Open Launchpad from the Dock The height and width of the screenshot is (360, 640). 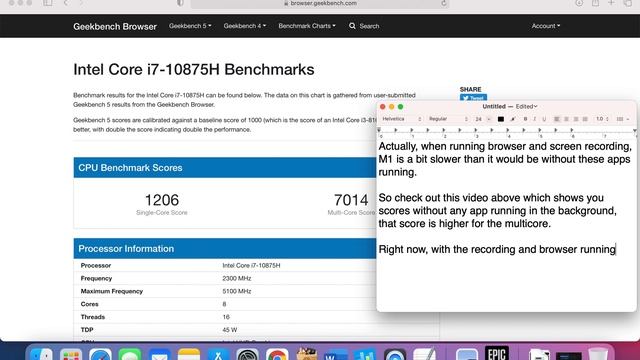tap(71, 354)
